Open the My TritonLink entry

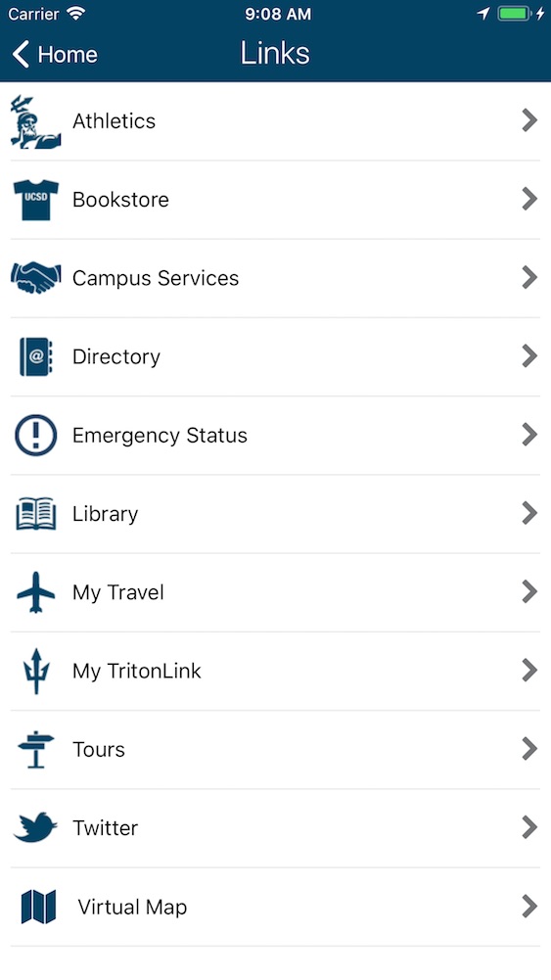[276, 671]
